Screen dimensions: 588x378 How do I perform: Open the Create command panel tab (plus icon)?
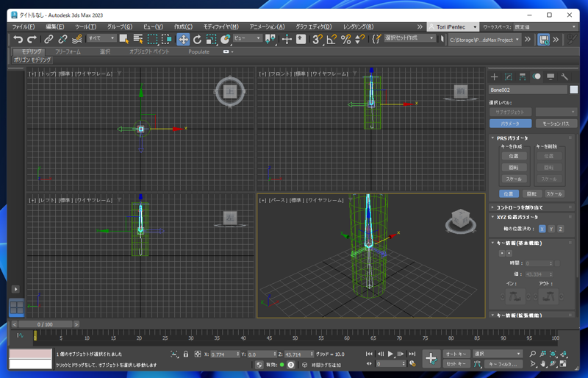pos(494,77)
